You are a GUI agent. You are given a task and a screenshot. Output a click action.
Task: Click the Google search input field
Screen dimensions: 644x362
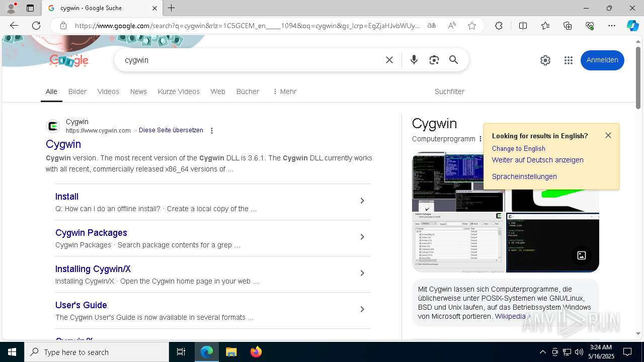tap(252, 60)
